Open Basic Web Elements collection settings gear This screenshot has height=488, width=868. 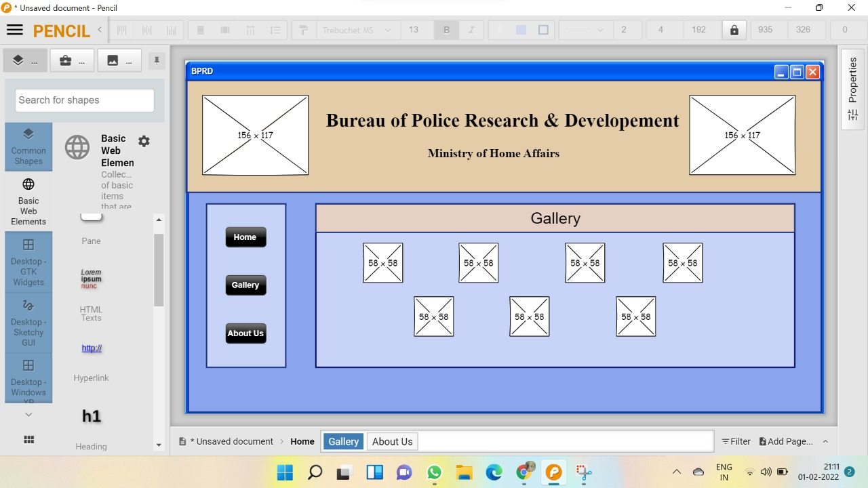[x=144, y=141]
